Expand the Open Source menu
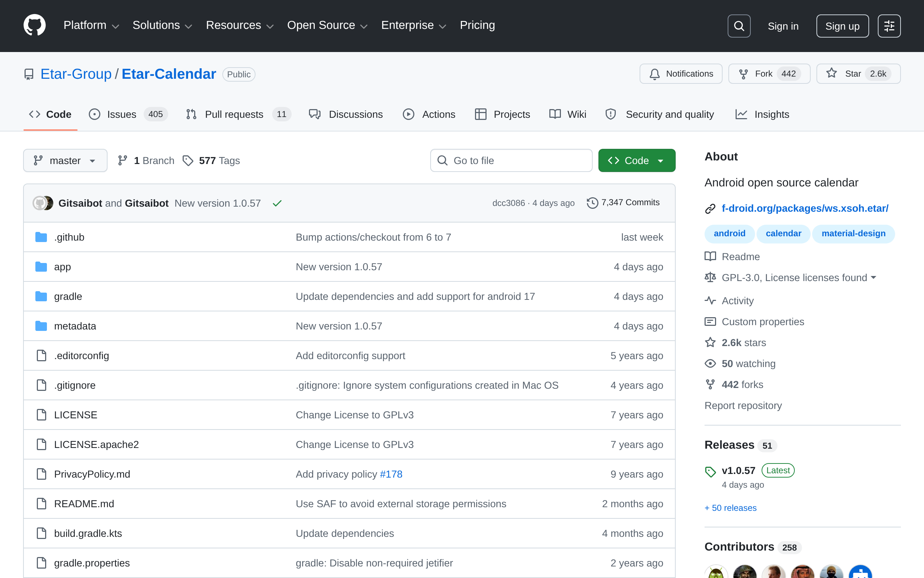Image resolution: width=924 pixels, height=578 pixels. click(x=327, y=25)
